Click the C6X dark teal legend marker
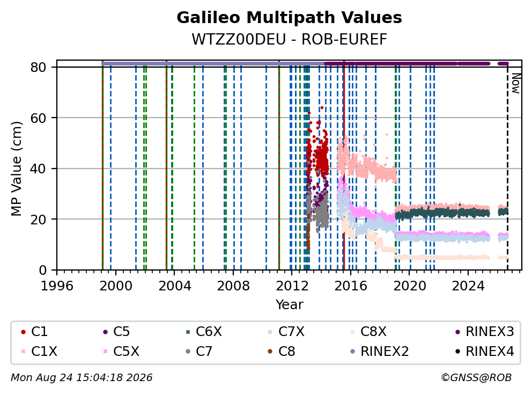The image size is (532, 394). tap(188, 332)
